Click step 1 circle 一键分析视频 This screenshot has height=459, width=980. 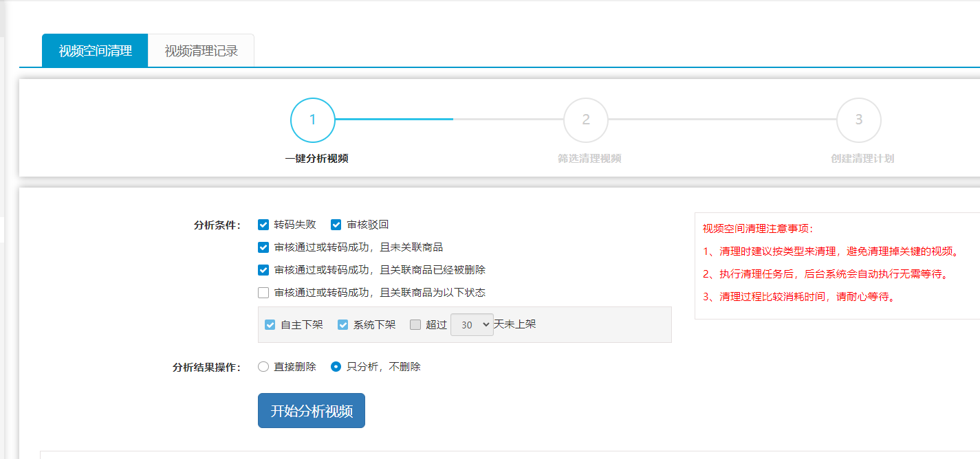tap(313, 120)
